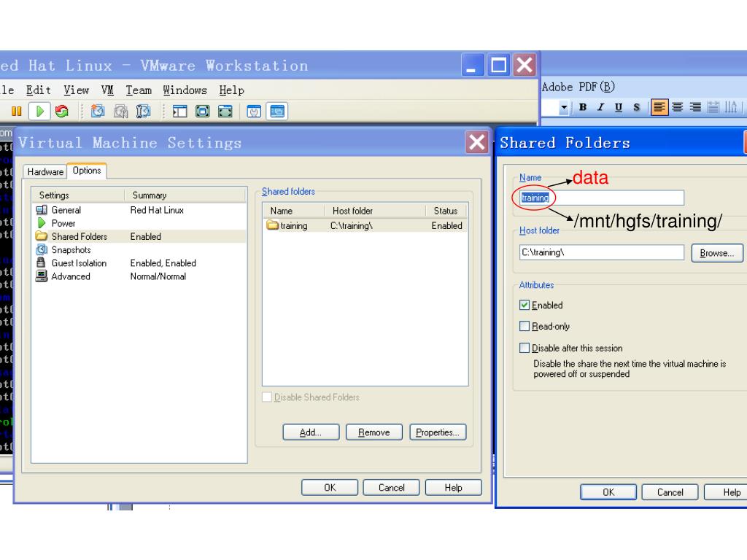Switch to the Hardware tab

[x=45, y=172]
